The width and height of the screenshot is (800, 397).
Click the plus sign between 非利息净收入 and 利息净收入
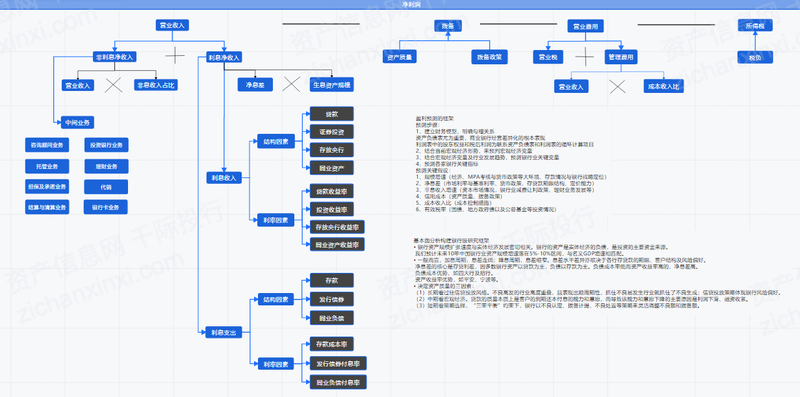tap(174, 55)
